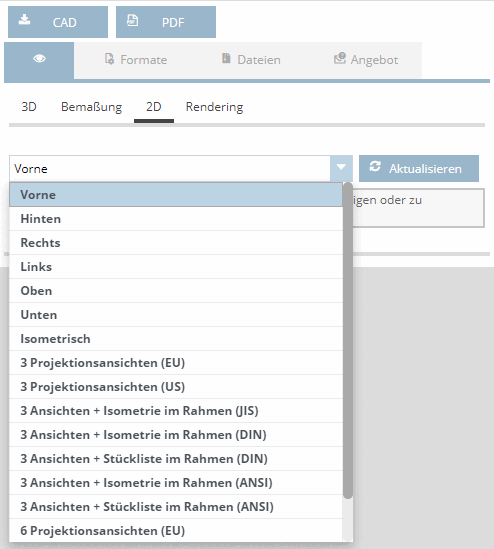Choose Rechts in the view list

176,243
